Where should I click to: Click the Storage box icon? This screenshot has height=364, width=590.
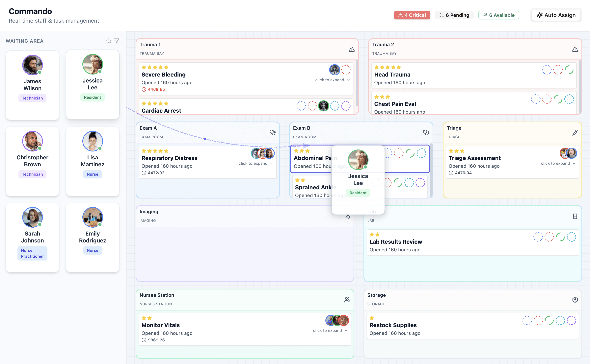pos(575,300)
